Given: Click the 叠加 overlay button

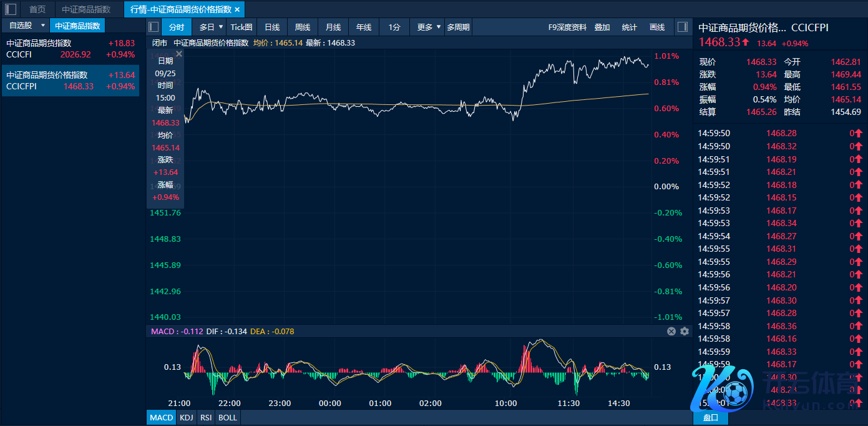Looking at the screenshot, I should [x=602, y=27].
